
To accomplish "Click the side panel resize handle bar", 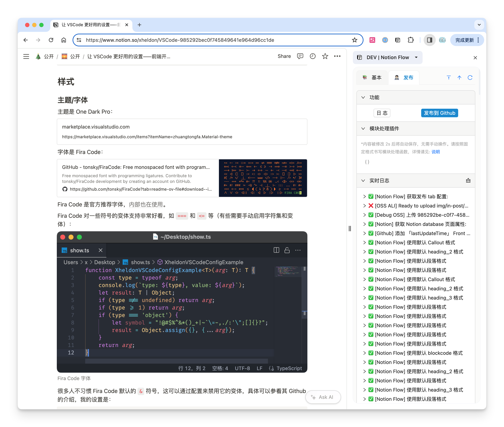I will (350, 228).
